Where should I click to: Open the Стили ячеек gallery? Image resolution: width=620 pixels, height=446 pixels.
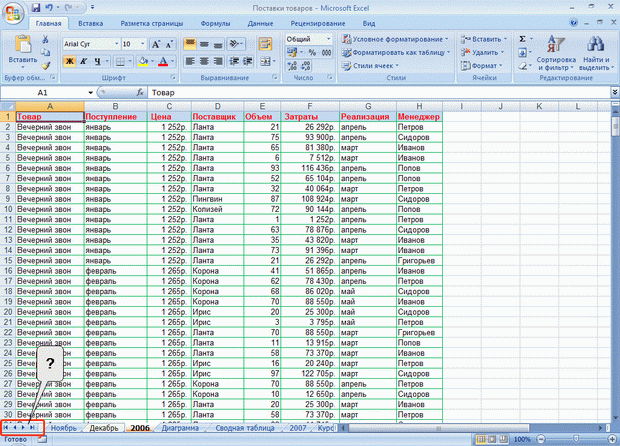370,66
